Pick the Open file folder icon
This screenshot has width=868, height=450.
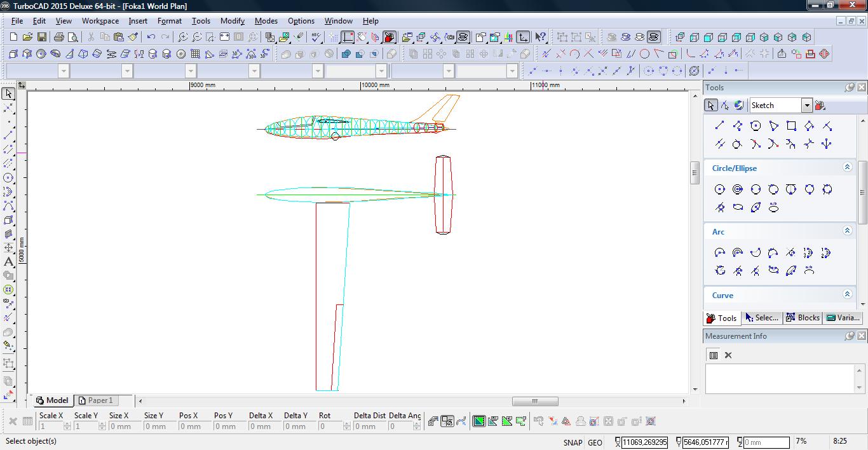tap(27, 37)
